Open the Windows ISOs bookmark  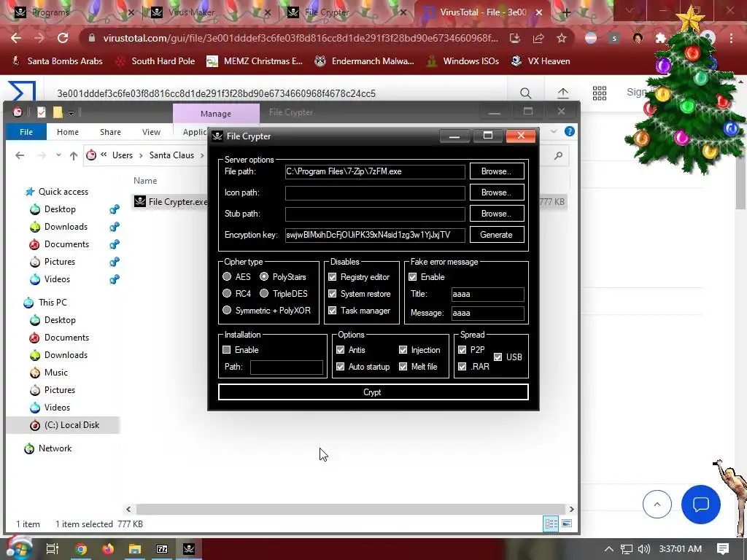[x=462, y=61]
